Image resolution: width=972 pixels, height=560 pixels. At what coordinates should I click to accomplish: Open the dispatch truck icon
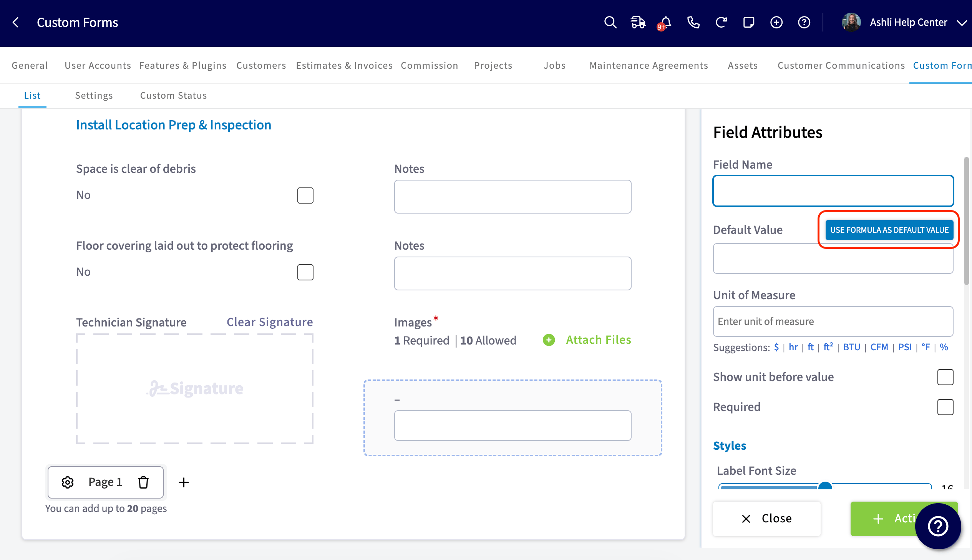coord(638,22)
